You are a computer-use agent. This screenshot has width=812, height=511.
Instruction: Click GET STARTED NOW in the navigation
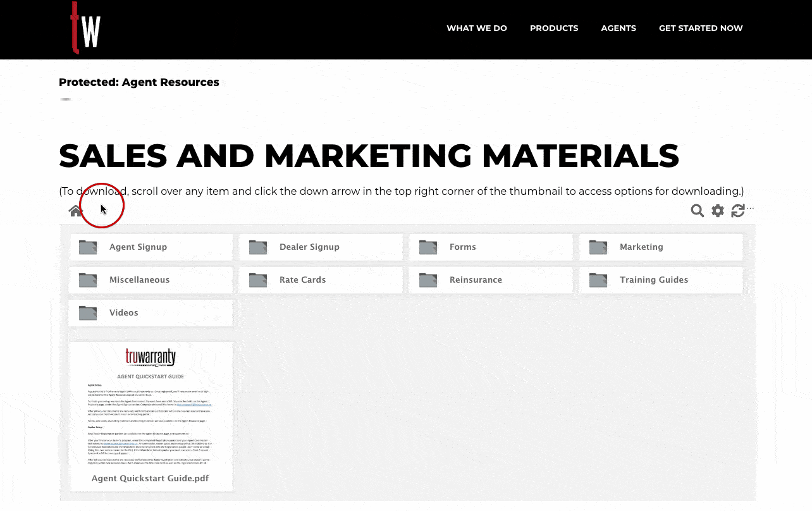point(701,28)
